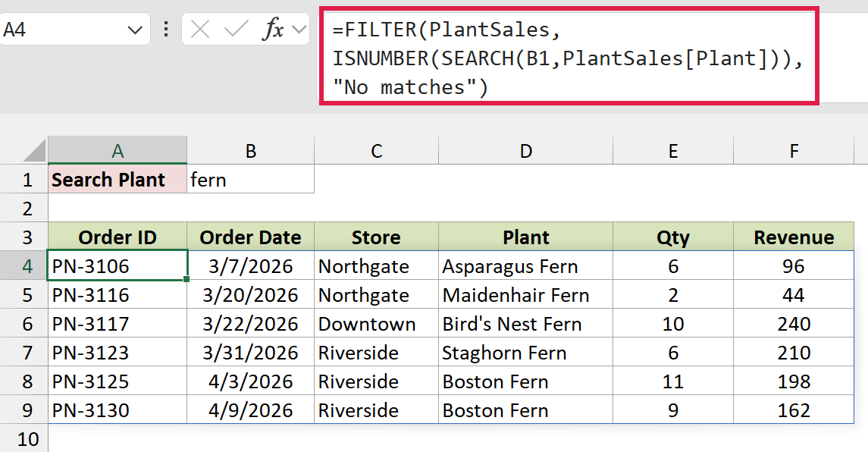
Task: Click the Order Date header cell
Action: tap(251, 237)
